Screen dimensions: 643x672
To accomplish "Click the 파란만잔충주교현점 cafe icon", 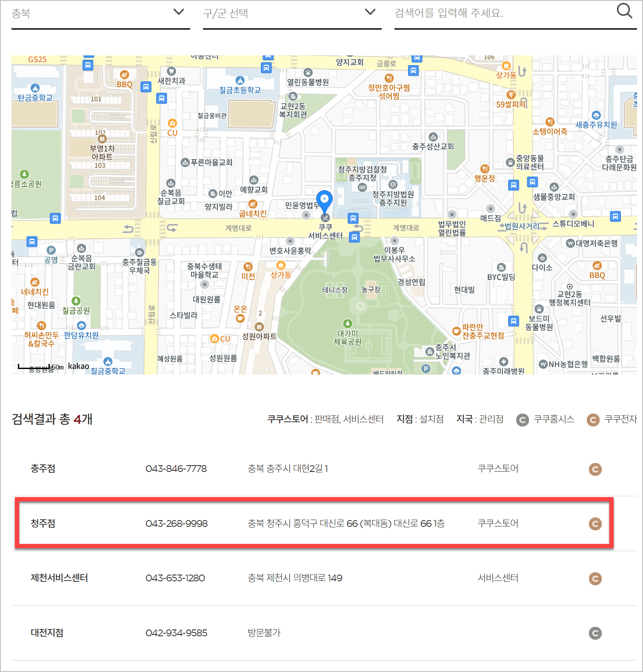I will [x=456, y=331].
